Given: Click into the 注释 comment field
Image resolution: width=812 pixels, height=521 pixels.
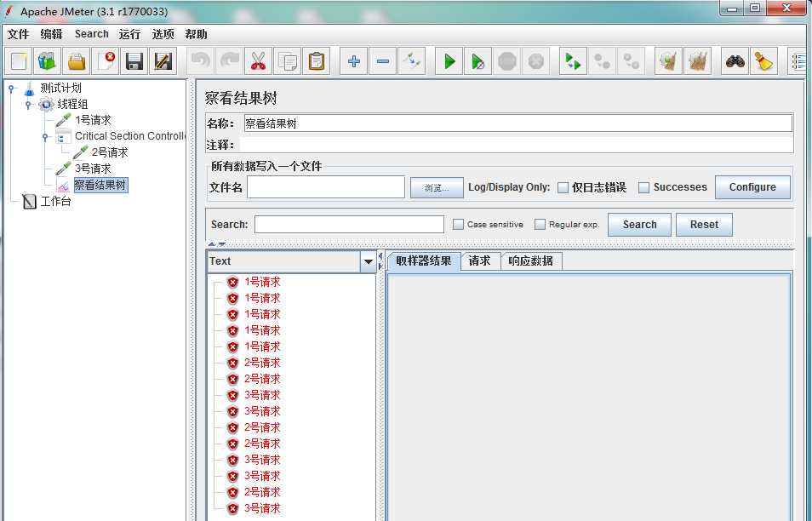Looking at the screenshot, I should point(516,145).
